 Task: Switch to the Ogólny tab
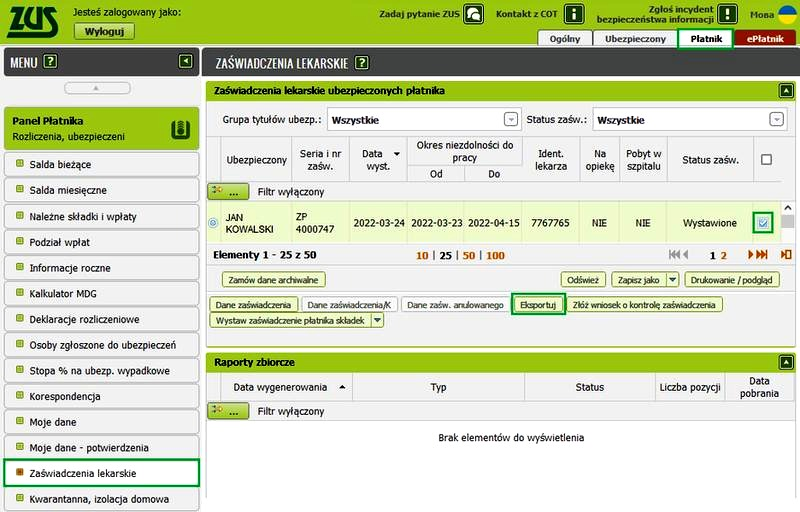pos(565,39)
